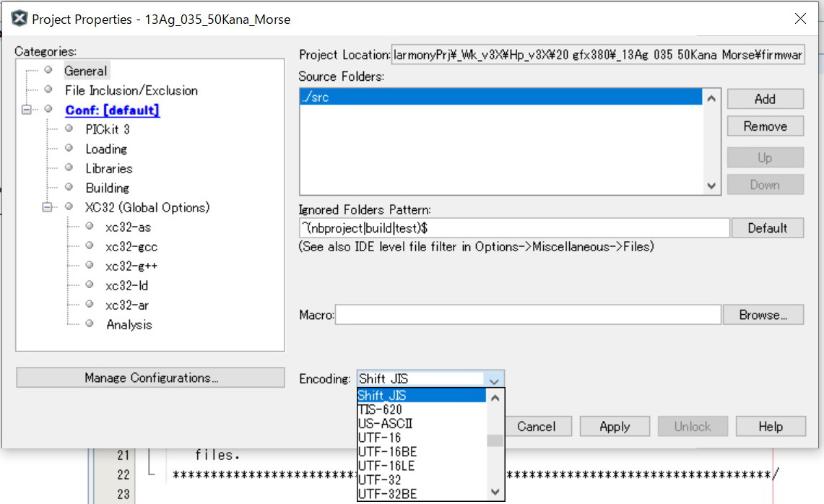Screen dimensions: 824x504
Task: Click the Cancel button
Action: (536, 426)
